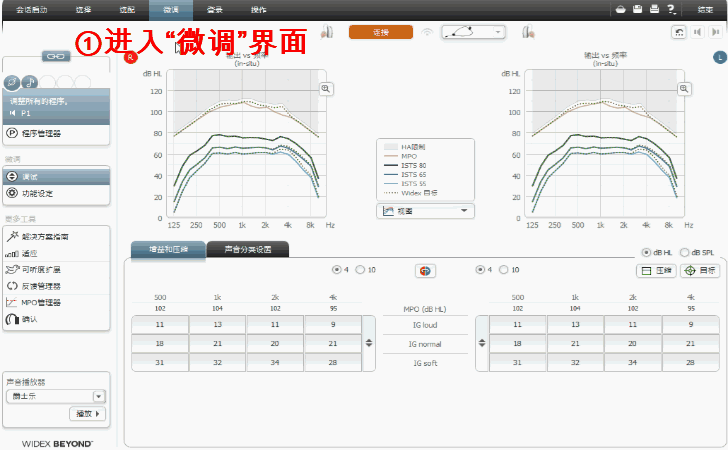
Task: Click the orange 连接 button
Action: (x=380, y=32)
